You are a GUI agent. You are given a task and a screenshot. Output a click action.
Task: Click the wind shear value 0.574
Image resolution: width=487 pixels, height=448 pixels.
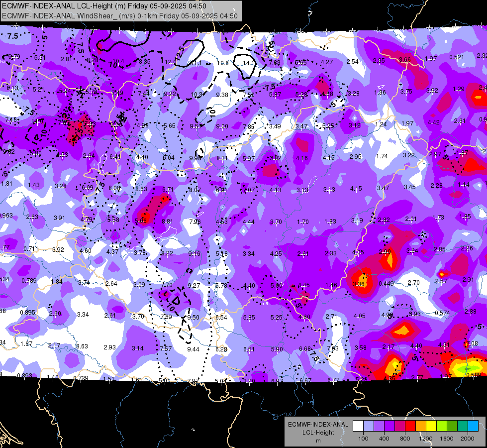pos(442,313)
